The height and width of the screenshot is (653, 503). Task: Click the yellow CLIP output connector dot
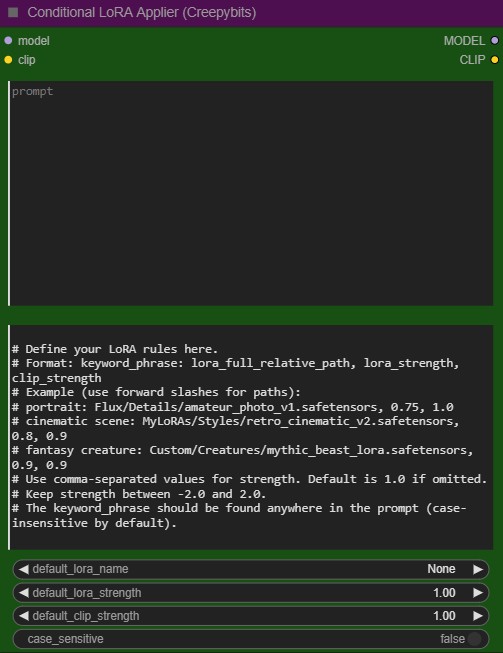pyautogui.click(x=495, y=60)
